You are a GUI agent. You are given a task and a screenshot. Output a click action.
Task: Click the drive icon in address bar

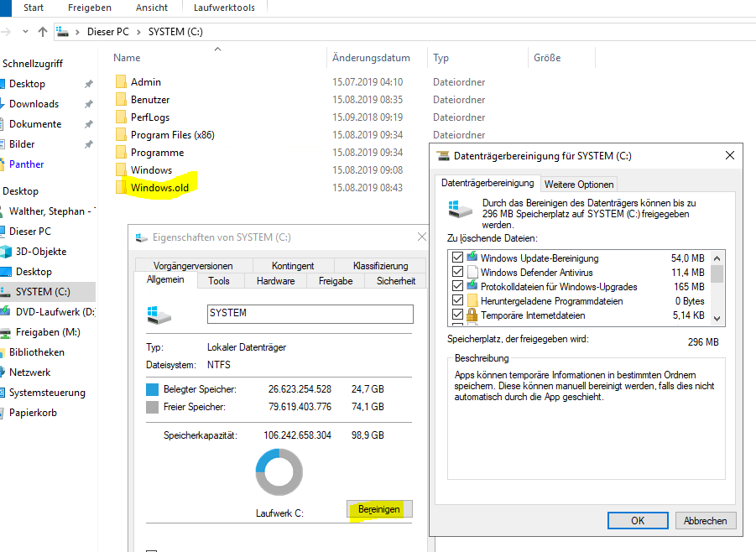[62, 32]
